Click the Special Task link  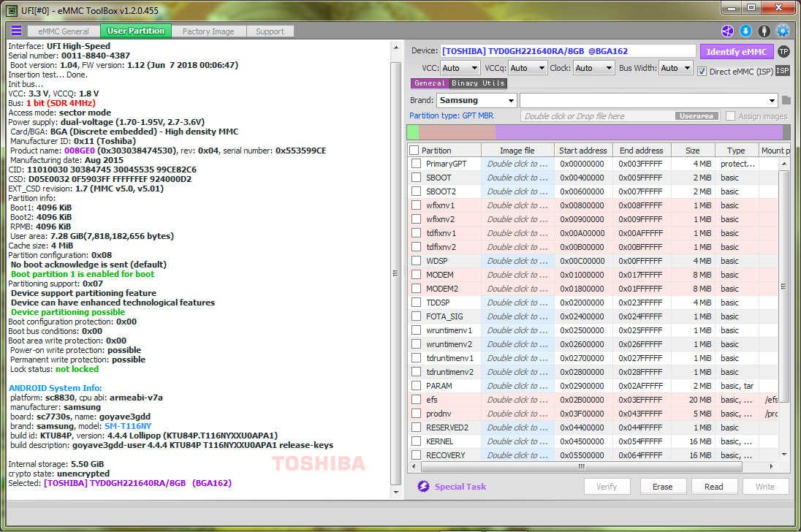pyautogui.click(x=460, y=487)
